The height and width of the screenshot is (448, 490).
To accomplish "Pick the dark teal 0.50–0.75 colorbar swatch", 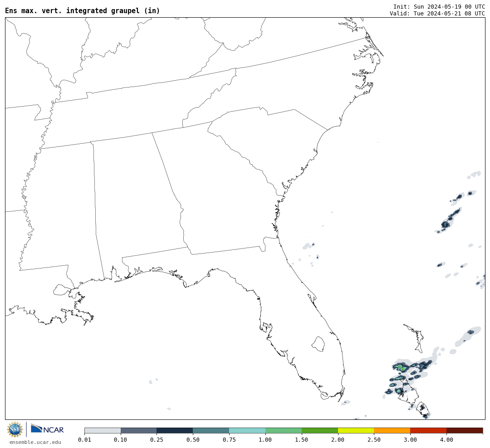I will click(211, 430).
